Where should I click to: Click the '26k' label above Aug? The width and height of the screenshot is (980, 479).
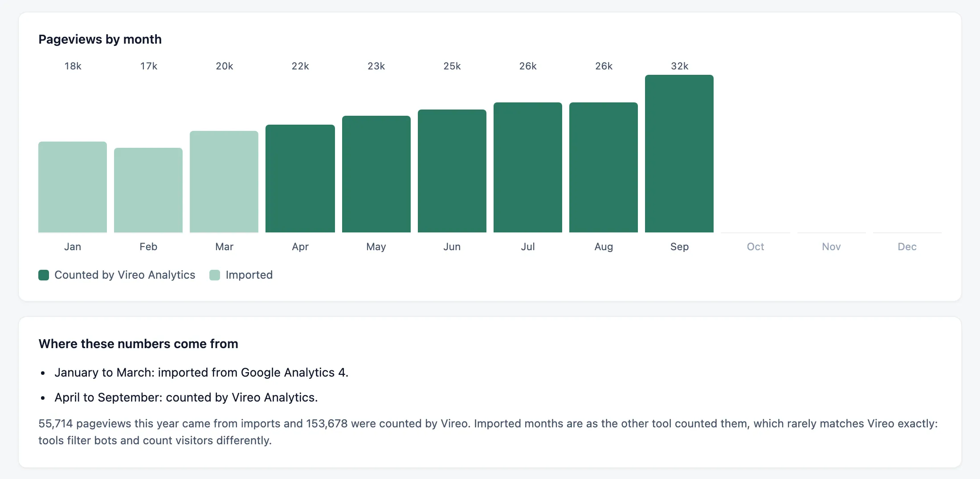click(x=604, y=66)
